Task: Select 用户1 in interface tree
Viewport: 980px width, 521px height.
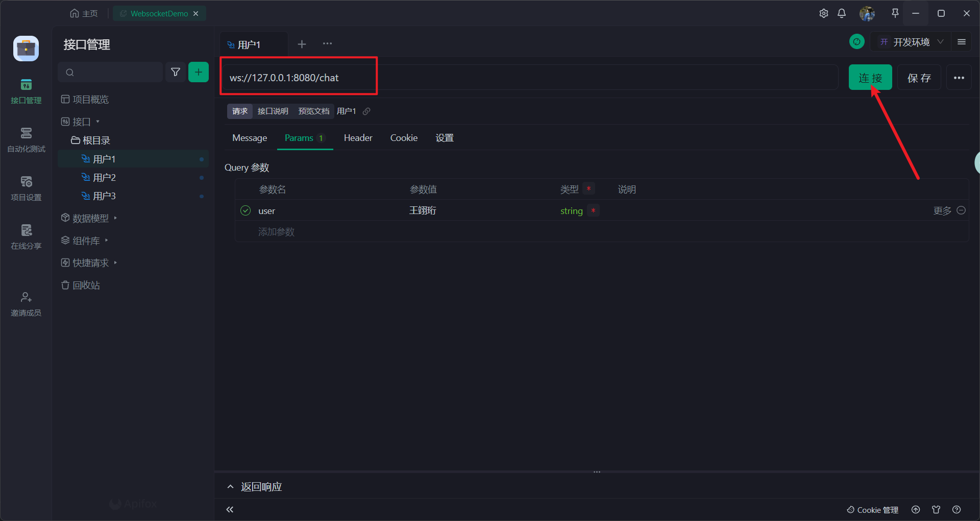Action: point(133,159)
